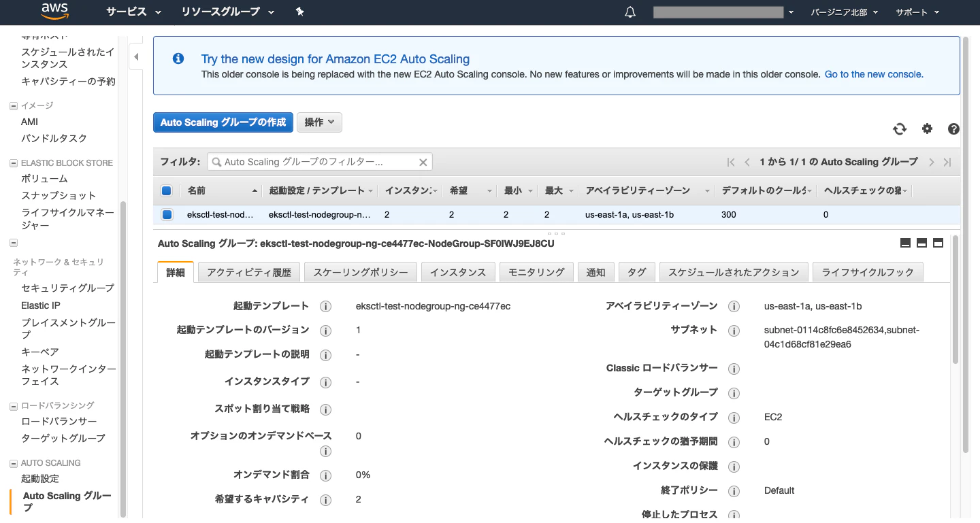Click the Auto Scaling グループの作成 button
The height and width of the screenshot is (523, 980).
coord(223,122)
